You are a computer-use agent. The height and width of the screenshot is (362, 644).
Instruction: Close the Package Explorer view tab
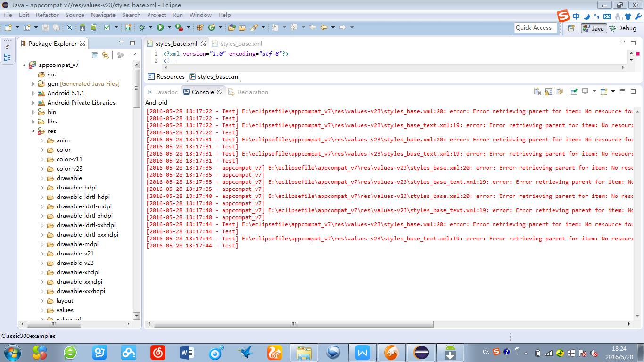tap(83, 43)
